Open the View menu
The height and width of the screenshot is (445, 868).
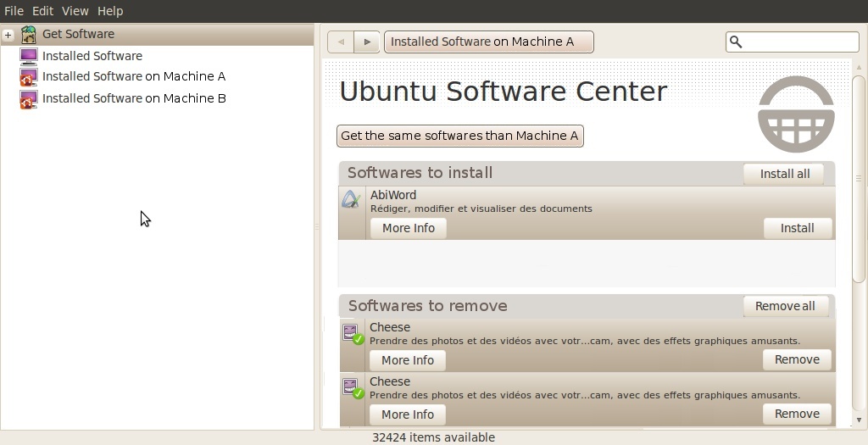pyautogui.click(x=75, y=11)
